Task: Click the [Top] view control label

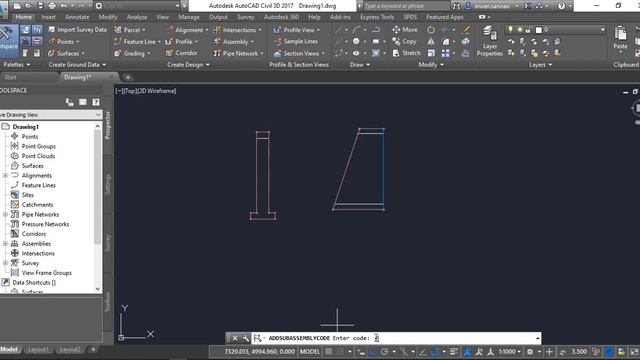Action: point(130,91)
